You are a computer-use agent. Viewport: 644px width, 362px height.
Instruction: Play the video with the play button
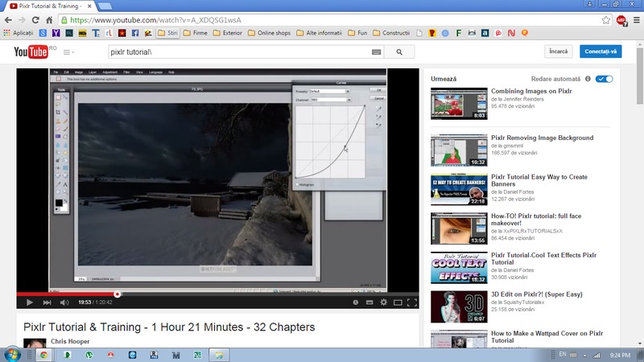click(x=29, y=302)
